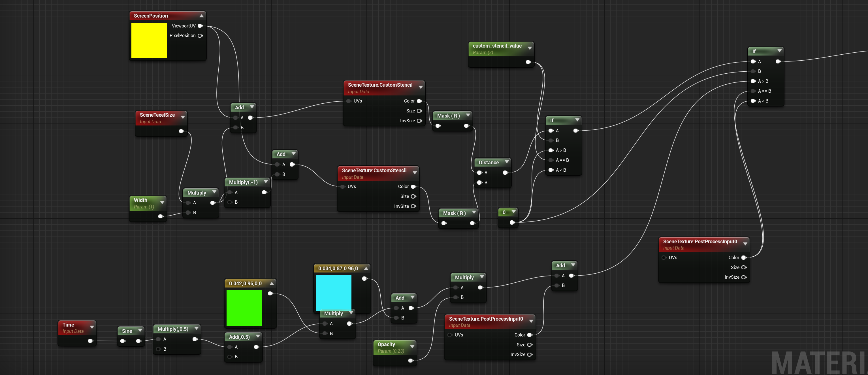Click the Multiply(,0.5) node output pin
The image size is (868, 375).
(195, 339)
